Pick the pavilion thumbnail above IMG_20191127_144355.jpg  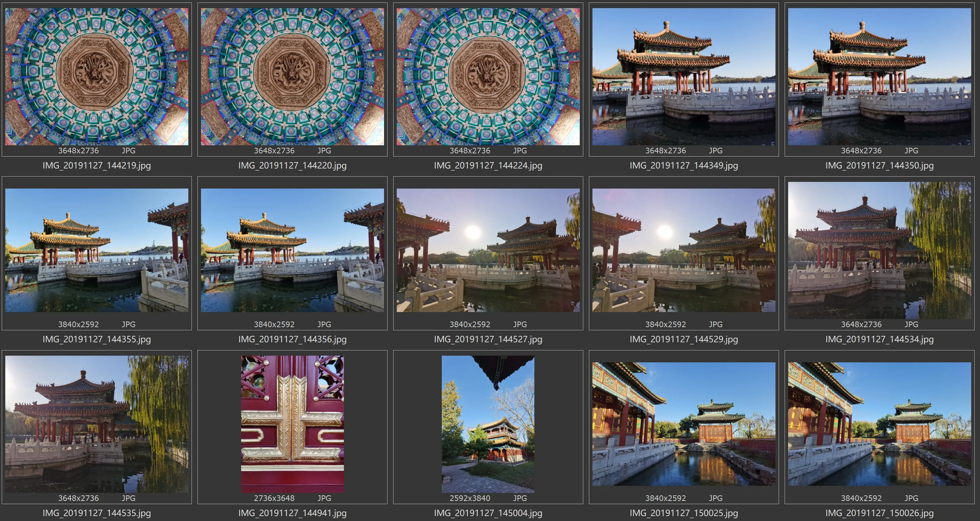[x=97, y=250]
